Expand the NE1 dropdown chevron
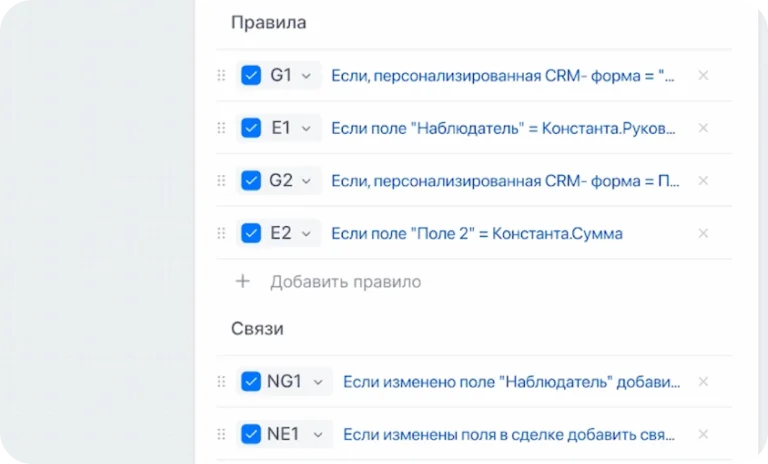This screenshot has width=768, height=464. (318, 434)
